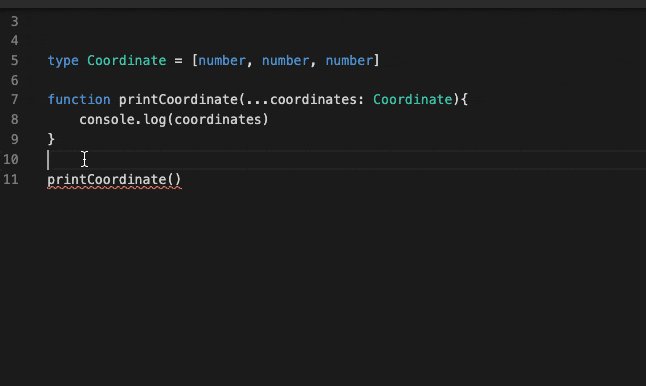646x386 pixels.
Task: Click line number 9 in the gutter
Action: click(x=14, y=139)
